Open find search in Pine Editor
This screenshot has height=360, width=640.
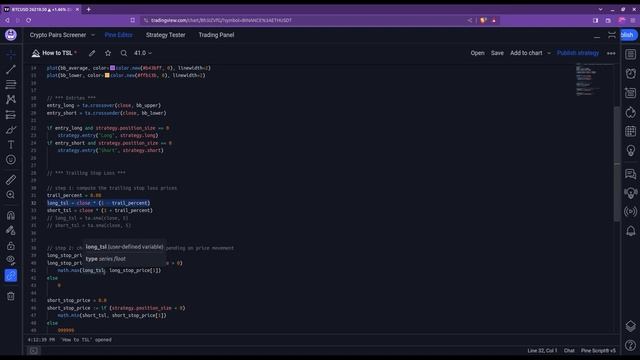[124, 53]
